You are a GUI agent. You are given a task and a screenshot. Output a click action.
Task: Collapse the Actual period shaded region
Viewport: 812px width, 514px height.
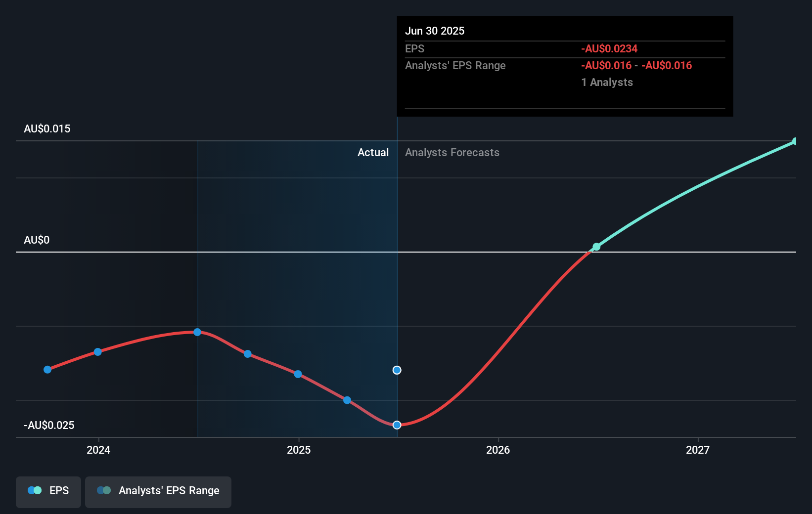click(373, 152)
